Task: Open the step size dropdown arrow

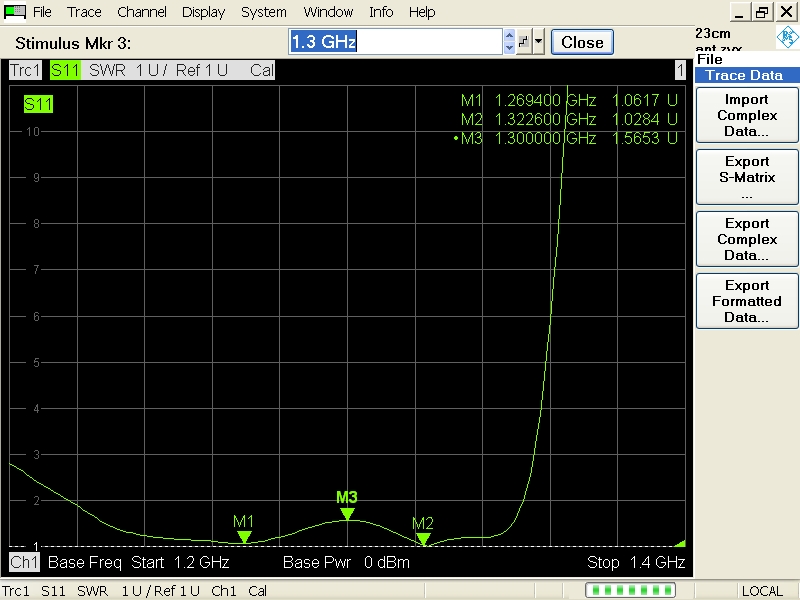Action: pos(540,42)
